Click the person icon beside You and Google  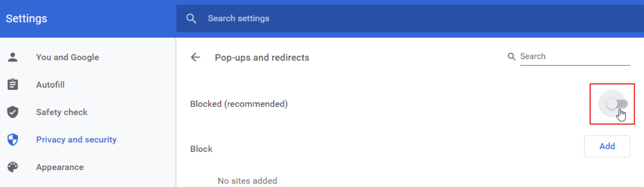(13, 57)
